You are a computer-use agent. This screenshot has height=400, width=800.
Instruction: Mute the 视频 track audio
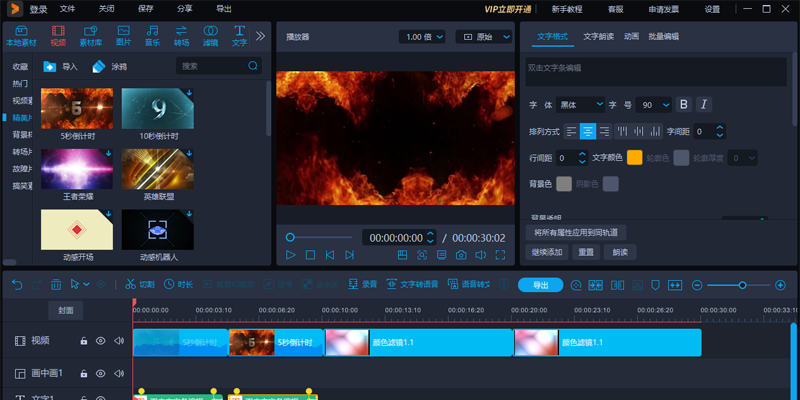pyautogui.click(x=119, y=341)
